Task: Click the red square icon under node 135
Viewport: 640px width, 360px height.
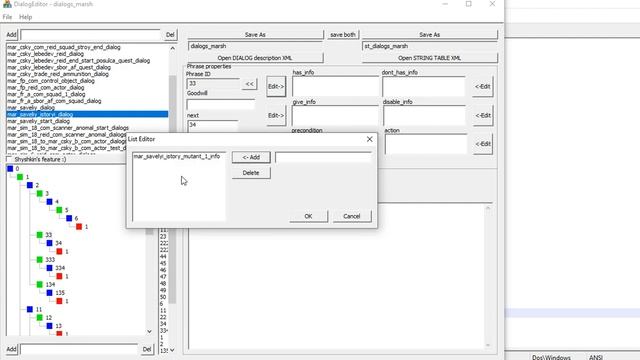Action: tap(59, 301)
